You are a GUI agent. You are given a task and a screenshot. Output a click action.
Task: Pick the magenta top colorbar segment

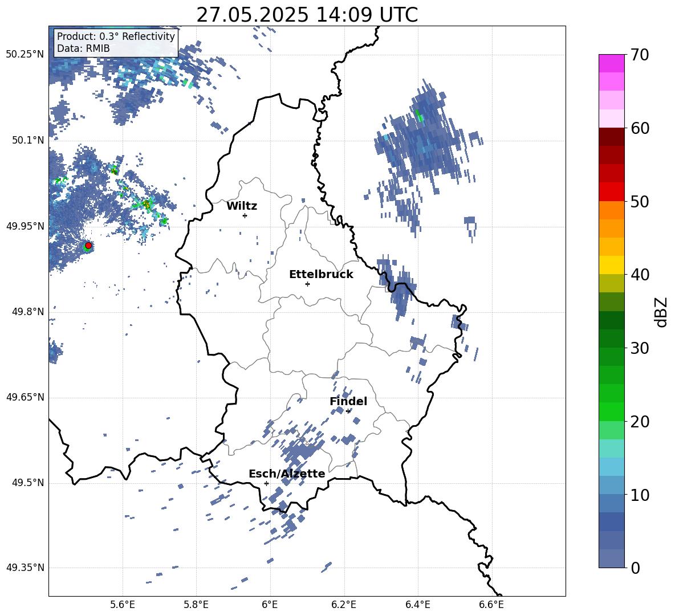611,63
